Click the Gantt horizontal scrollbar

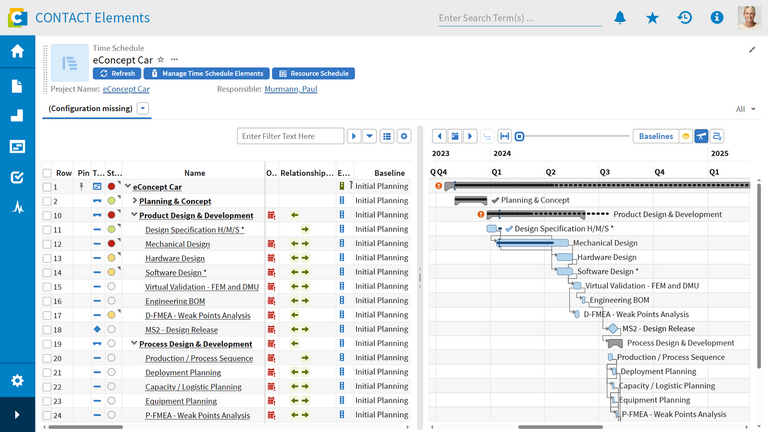click(560, 427)
